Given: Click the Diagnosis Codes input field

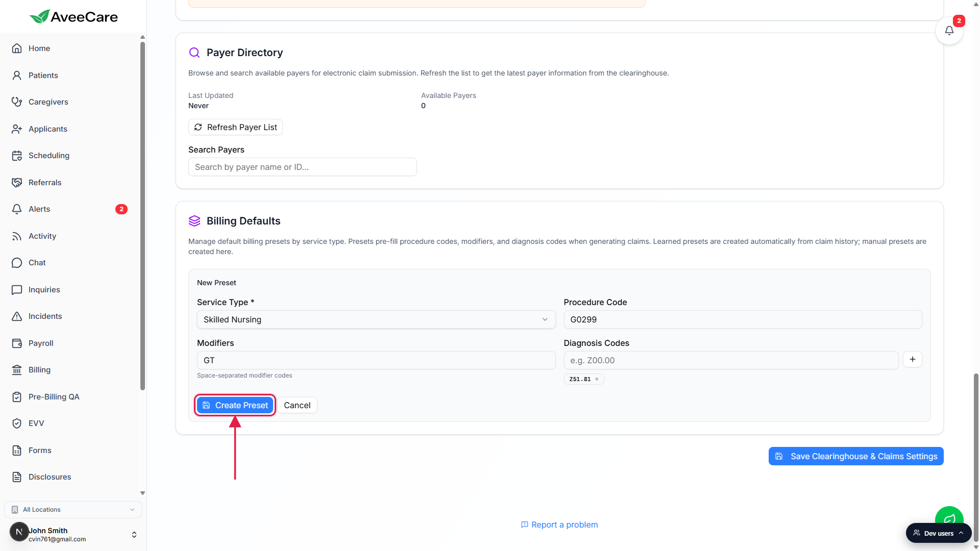Looking at the screenshot, I should pyautogui.click(x=731, y=360).
